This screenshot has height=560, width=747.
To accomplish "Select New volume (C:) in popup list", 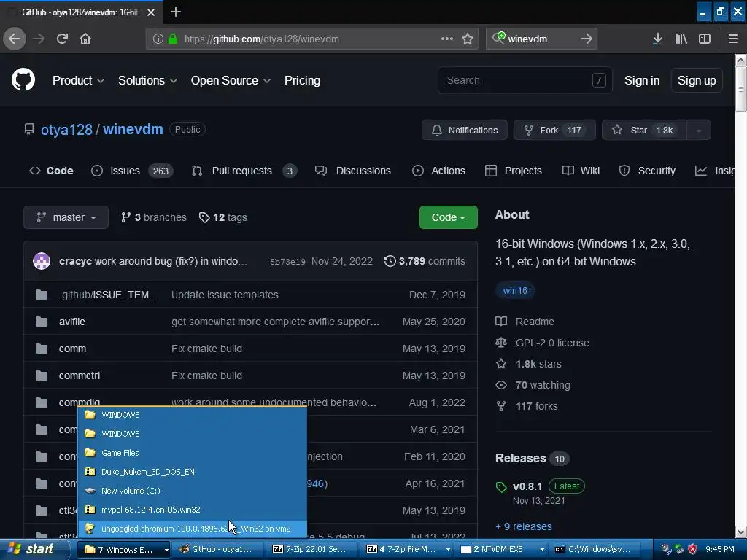I will 193,491.
